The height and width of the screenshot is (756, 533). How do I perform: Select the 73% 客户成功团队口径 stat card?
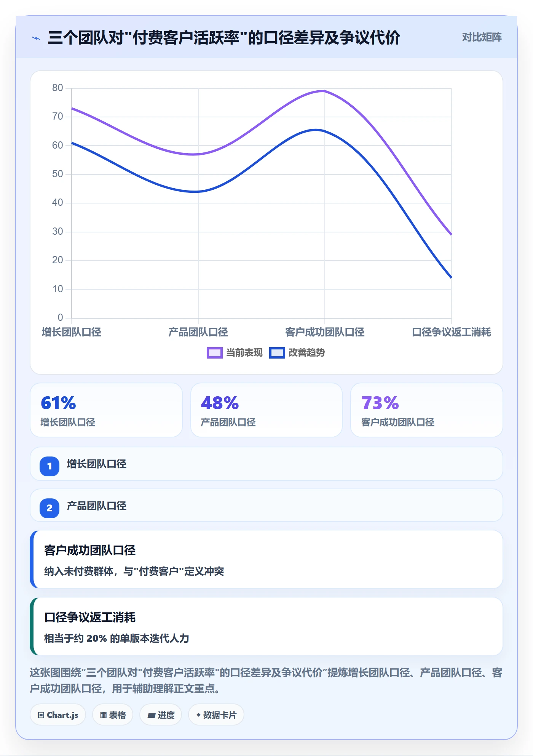tap(426, 410)
